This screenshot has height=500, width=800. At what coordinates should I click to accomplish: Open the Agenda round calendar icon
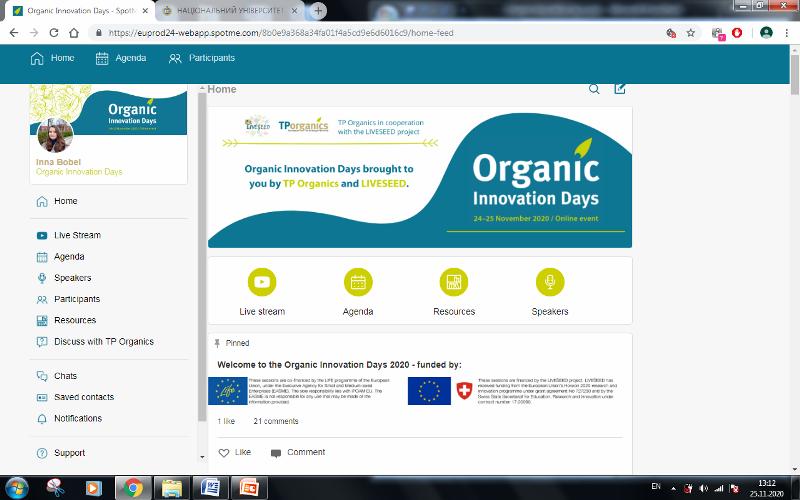[358, 282]
